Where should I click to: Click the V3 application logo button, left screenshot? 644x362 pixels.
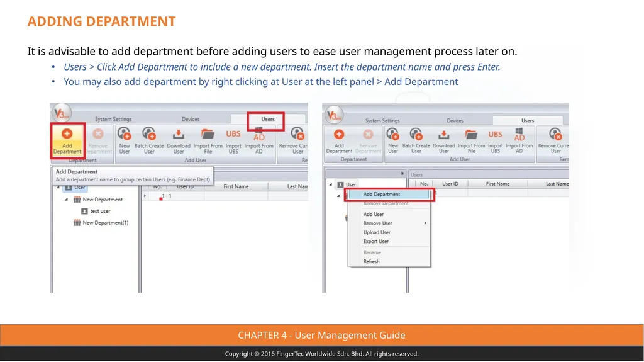[x=62, y=113]
